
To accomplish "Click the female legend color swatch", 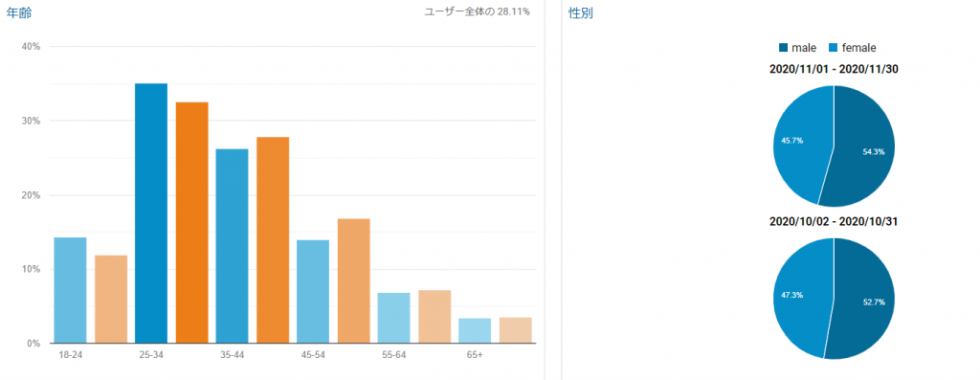I will tap(833, 48).
